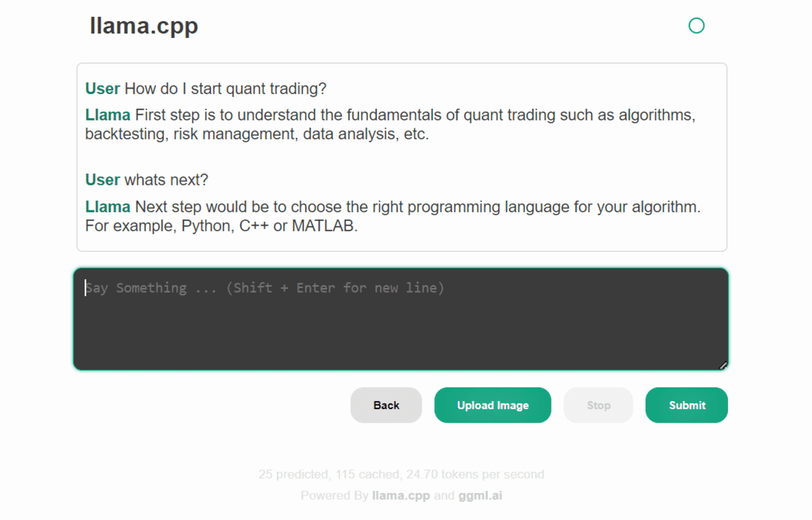The height and width of the screenshot is (520, 812).
Task: Click the llama.cpp page heading
Action: (x=144, y=26)
